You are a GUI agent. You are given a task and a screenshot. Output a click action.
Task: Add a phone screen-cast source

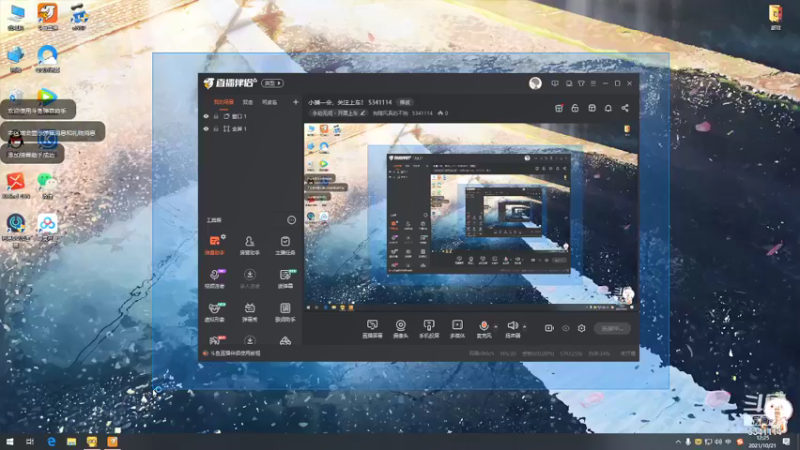tap(429, 329)
